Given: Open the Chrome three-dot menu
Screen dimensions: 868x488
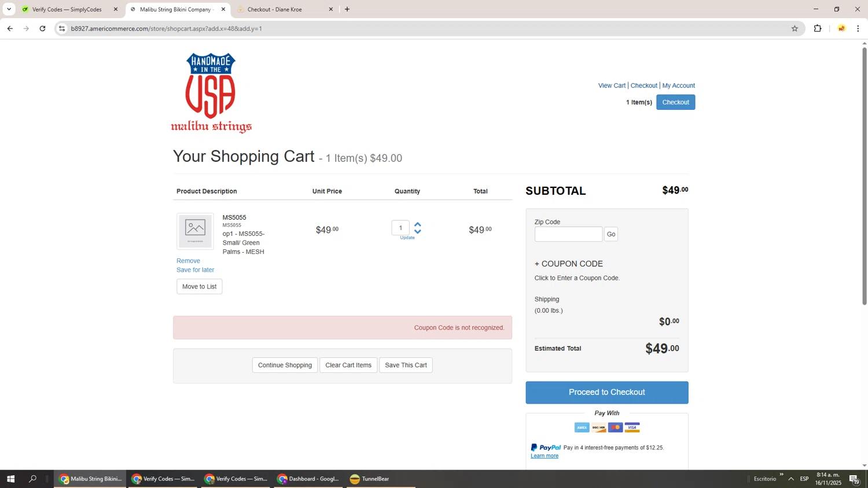Looking at the screenshot, I should click(858, 28).
